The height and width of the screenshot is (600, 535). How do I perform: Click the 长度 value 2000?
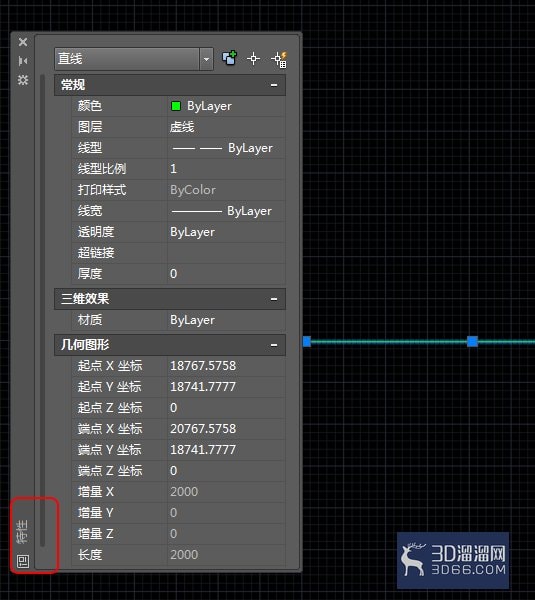[x=226, y=555]
